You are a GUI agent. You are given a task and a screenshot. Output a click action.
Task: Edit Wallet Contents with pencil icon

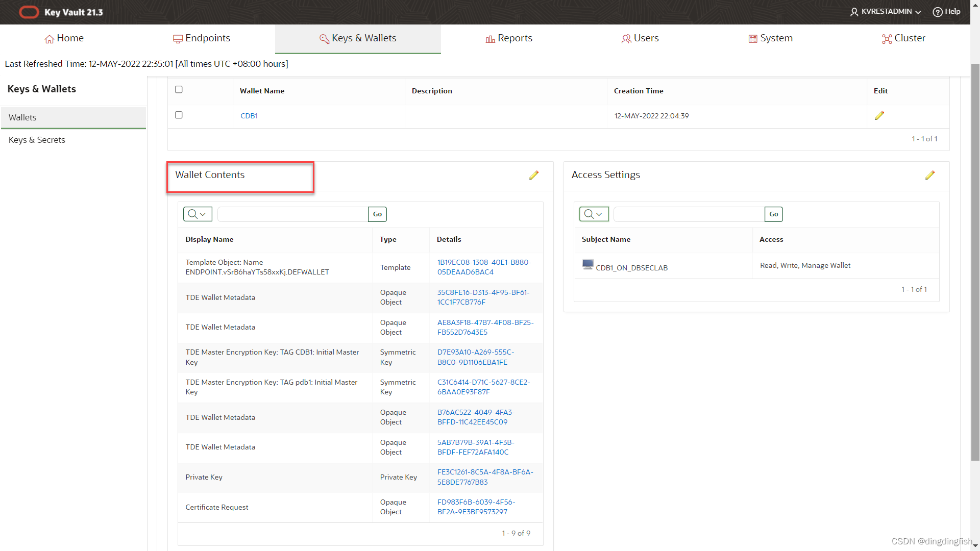tap(534, 175)
